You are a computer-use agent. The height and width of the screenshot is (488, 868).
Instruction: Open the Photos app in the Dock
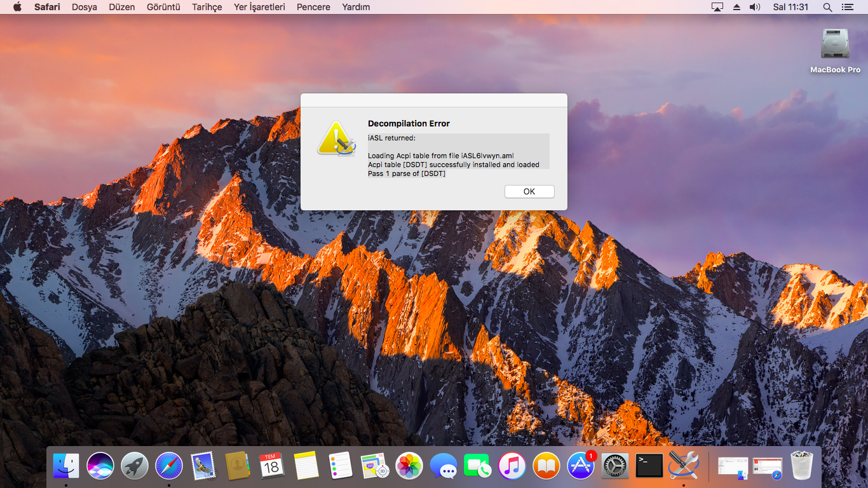(409, 466)
